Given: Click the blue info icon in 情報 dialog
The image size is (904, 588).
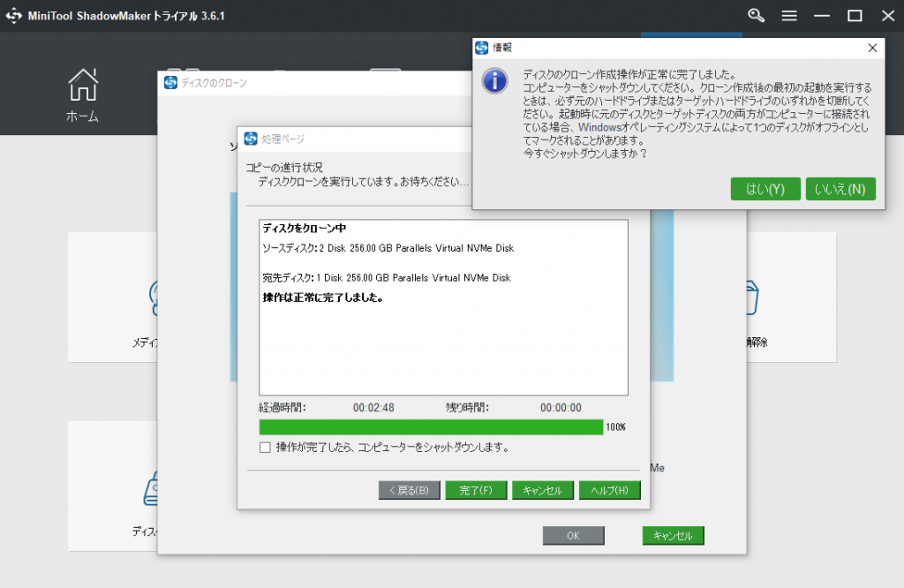Looking at the screenshot, I should pyautogui.click(x=494, y=80).
